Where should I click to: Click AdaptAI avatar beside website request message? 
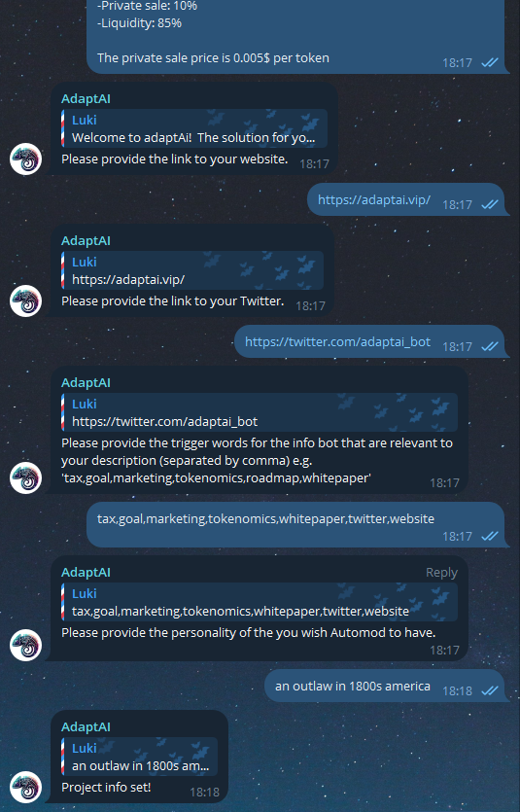[26, 159]
